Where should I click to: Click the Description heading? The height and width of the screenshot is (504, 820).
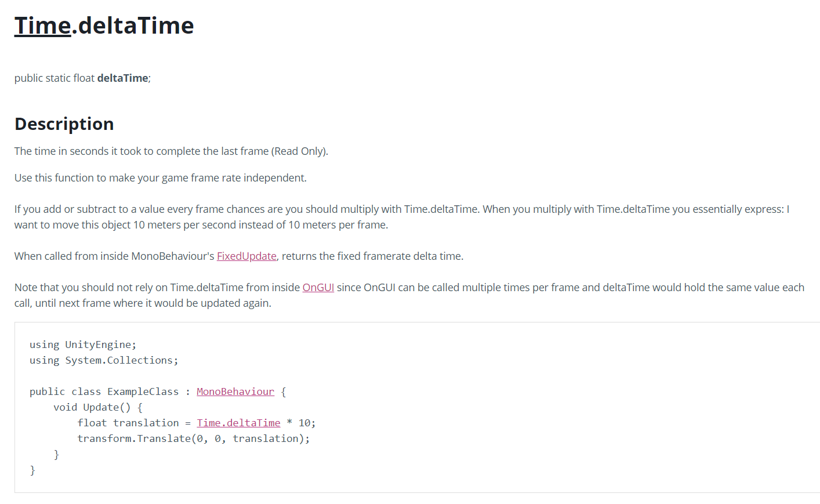coord(64,124)
